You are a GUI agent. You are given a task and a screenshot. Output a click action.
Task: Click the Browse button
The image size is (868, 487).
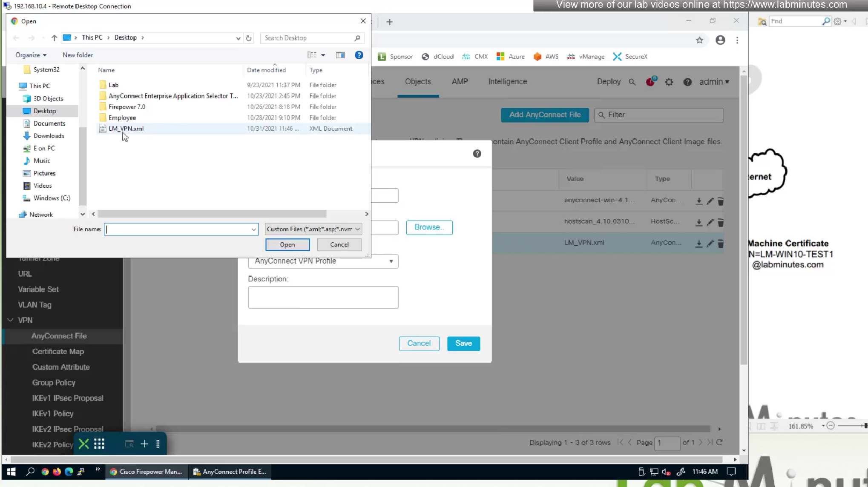pos(429,227)
